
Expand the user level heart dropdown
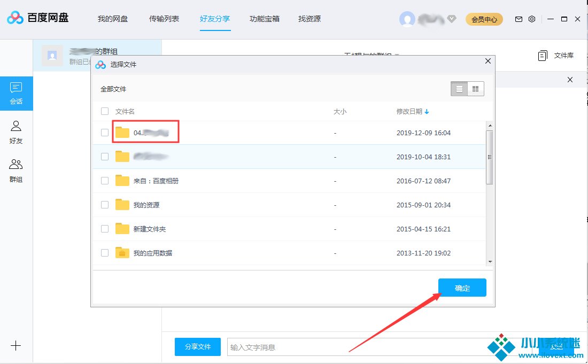452,19
